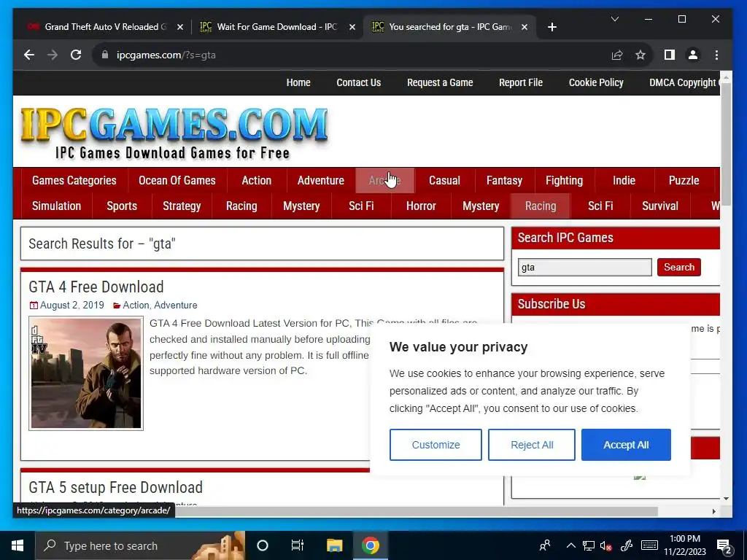Image resolution: width=747 pixels, height=560 pixels.
Task: Open the GTA 4 cover thumbnail
Action: click(x=86, y=373)
